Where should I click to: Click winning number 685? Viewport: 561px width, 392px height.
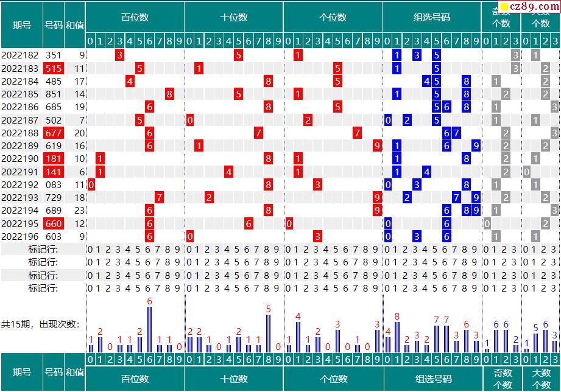[x=54, y=107]
